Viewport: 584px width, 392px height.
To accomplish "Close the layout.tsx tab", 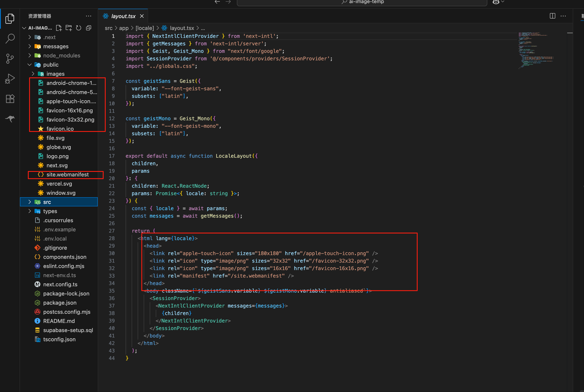I will 142,16.
